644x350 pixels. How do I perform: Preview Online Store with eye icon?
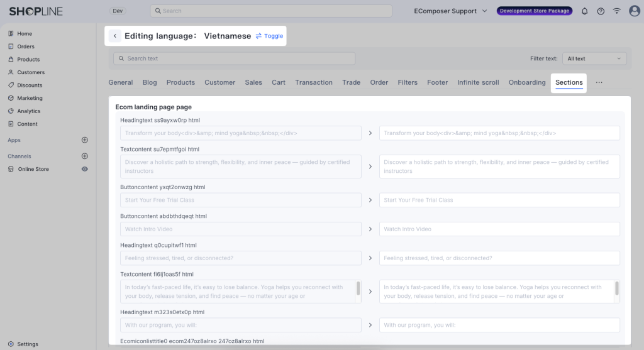tap(85, 169)
